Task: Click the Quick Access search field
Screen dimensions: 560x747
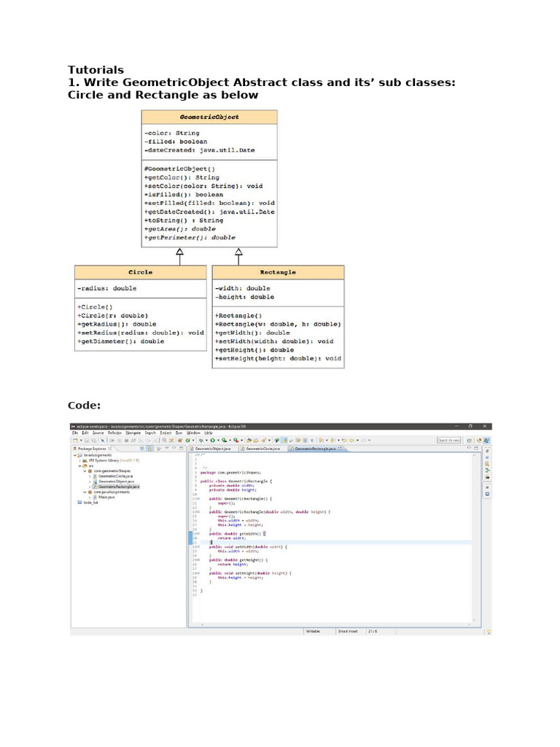Action: [448, 440]
